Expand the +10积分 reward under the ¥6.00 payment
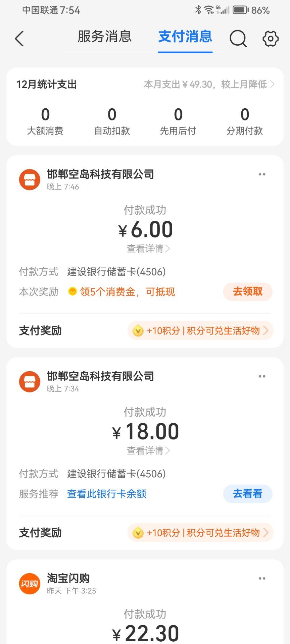The image size is (290, 644). tap(200, 331)
